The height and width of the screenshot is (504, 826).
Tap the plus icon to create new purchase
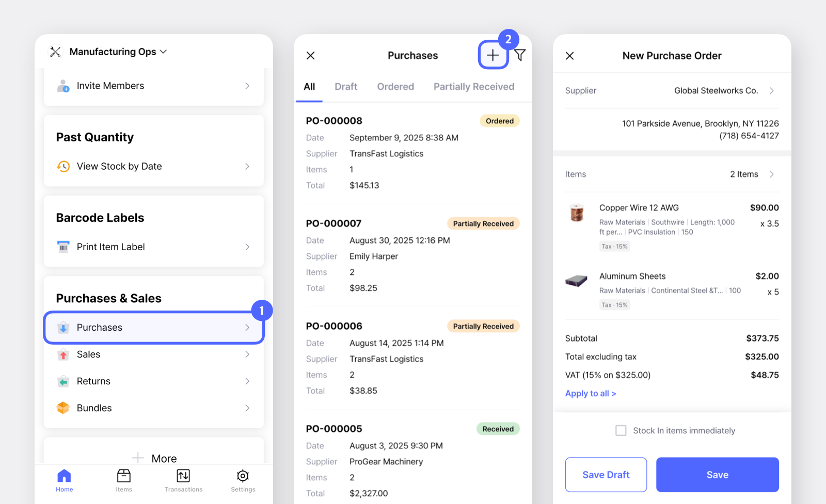[x=493, y=55]
